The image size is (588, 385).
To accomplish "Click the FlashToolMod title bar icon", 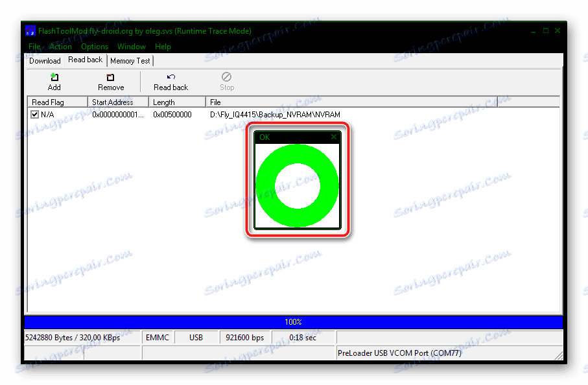I will [30, 30].
